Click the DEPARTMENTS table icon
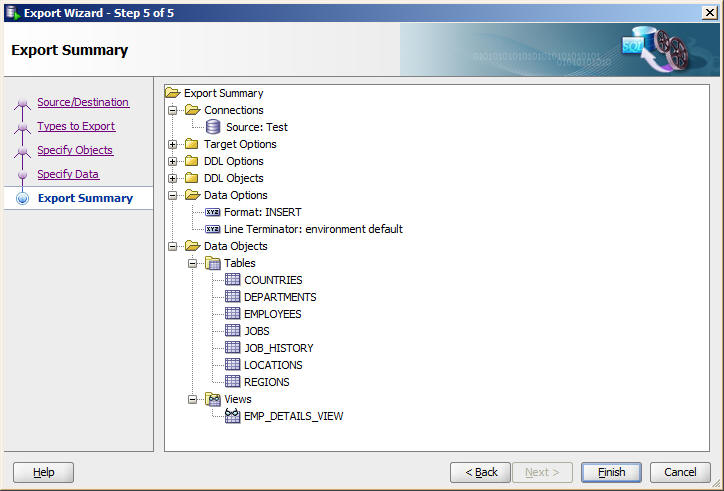This screenshot has height=491, width=724. (x=232, y=297)
